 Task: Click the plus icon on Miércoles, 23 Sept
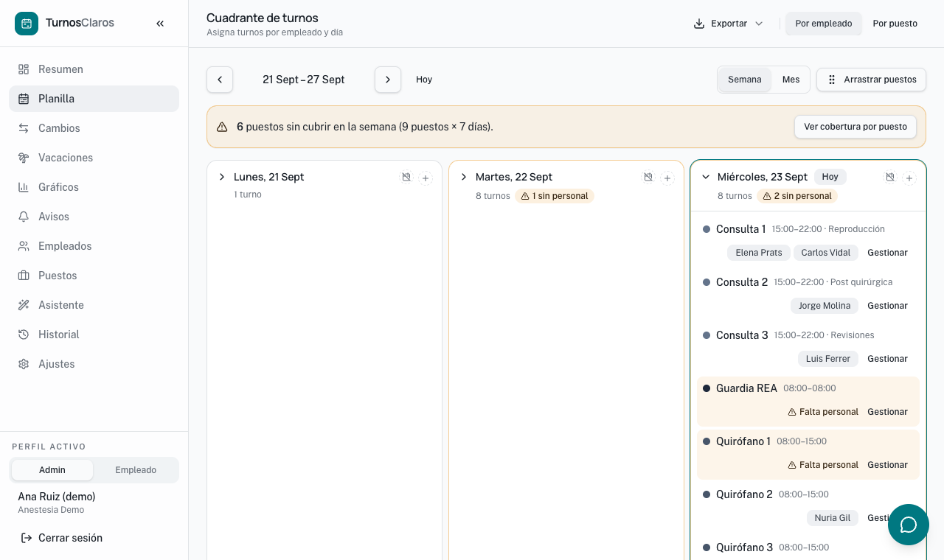[909, 178]
